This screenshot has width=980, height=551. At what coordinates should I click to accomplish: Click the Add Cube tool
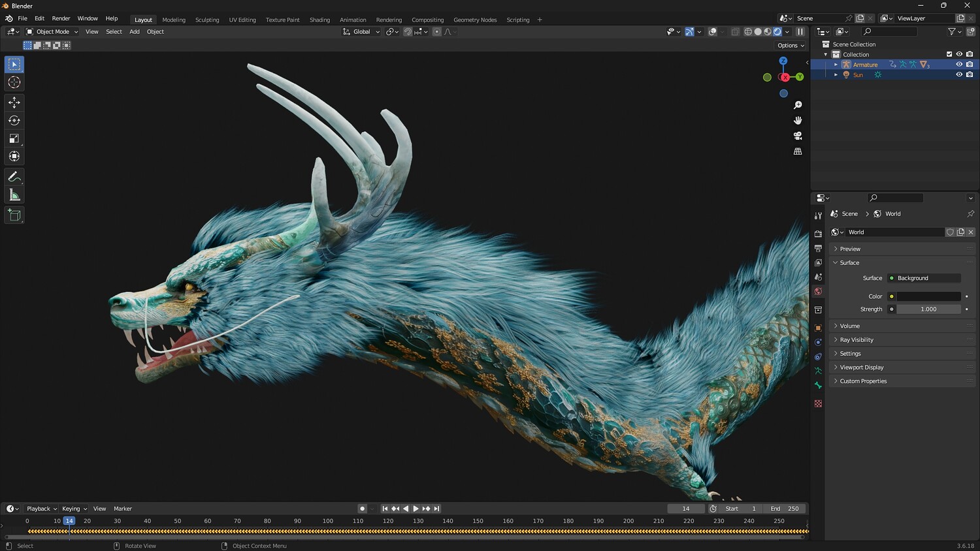click(14, 215)
